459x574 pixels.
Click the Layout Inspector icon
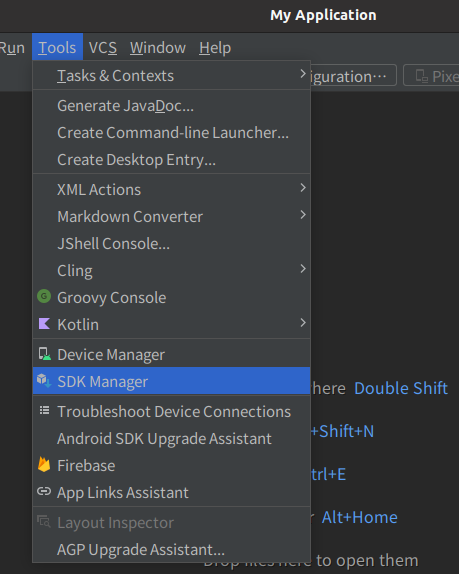44,521
